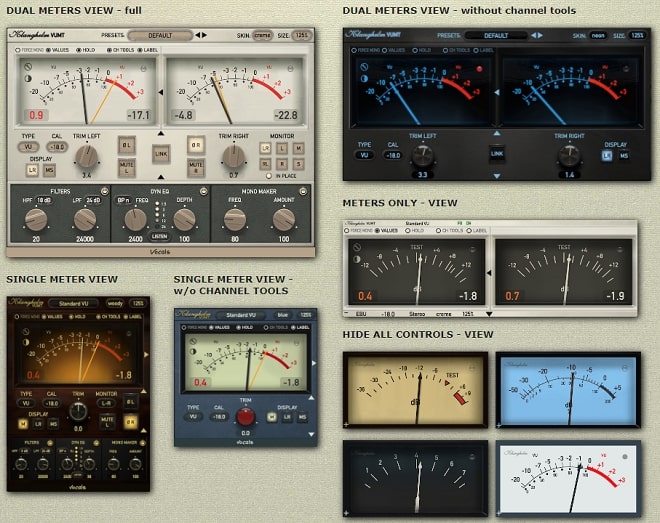Enable CH TOOLS option in neon view
This screenshot has width=660, height=523.
point(445,50)
